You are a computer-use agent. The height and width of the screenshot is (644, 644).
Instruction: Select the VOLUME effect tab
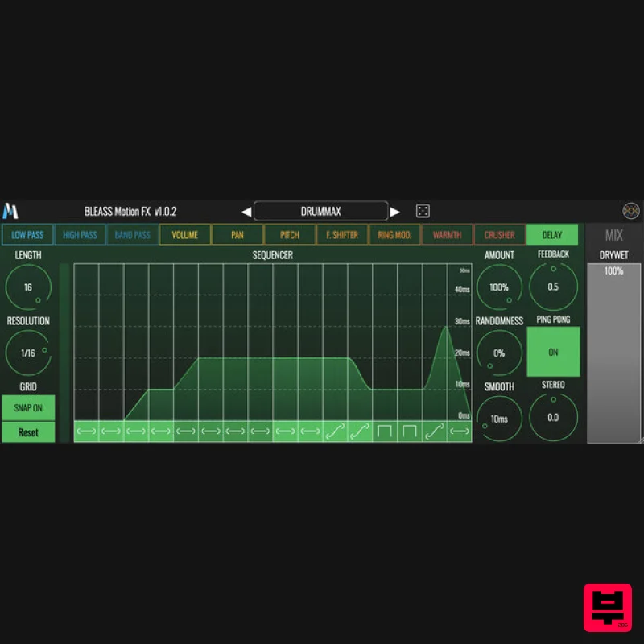(185, 235)
